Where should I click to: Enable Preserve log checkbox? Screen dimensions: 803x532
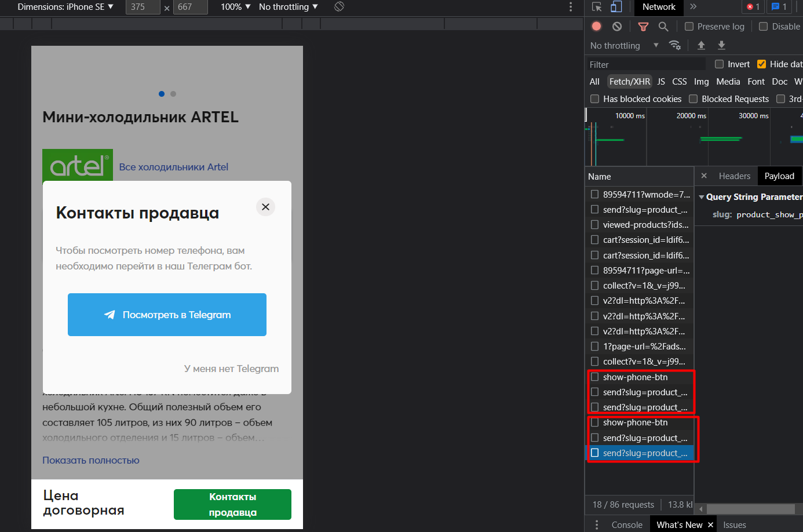(689, 26)
